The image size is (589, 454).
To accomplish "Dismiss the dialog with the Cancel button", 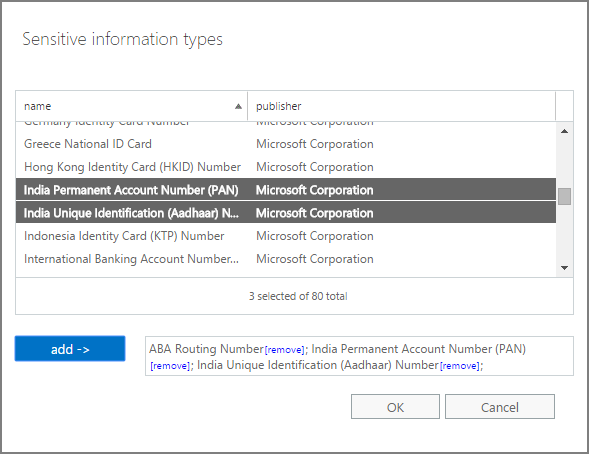I will [500, 407].
